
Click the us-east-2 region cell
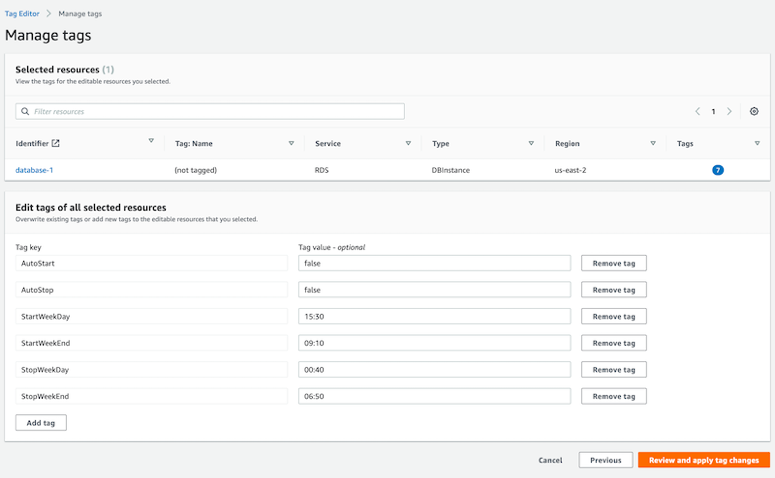(570, 170)
